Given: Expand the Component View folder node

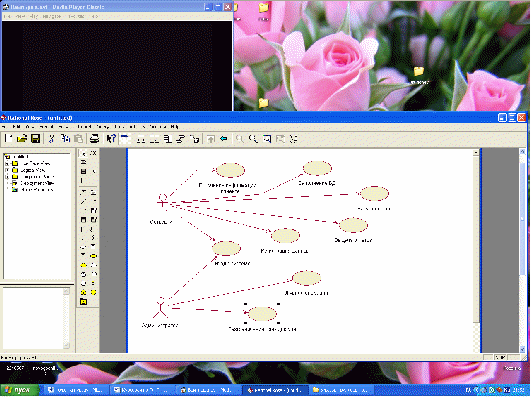Looking at the screenshot, I should tap(7, 177).
